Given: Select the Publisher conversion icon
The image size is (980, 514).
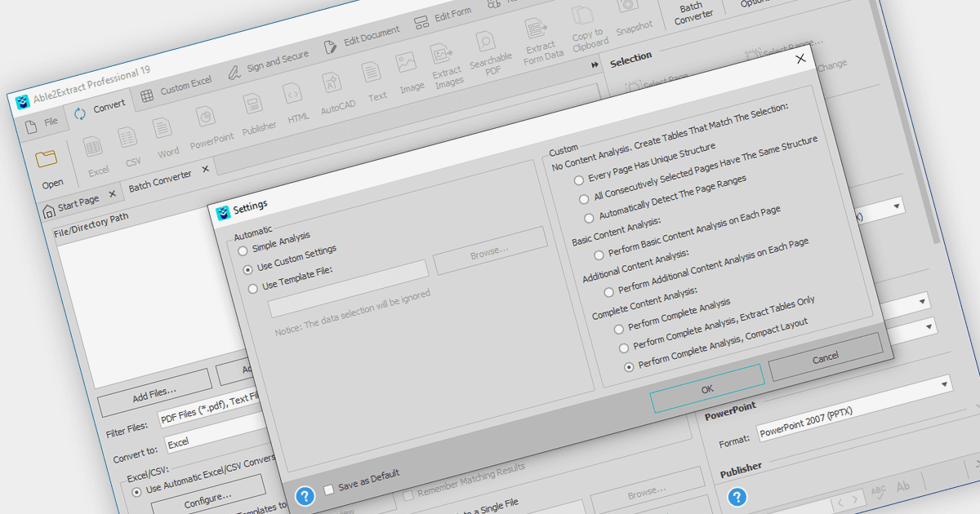Looking at the screenshot, I should tap(252, 104).
